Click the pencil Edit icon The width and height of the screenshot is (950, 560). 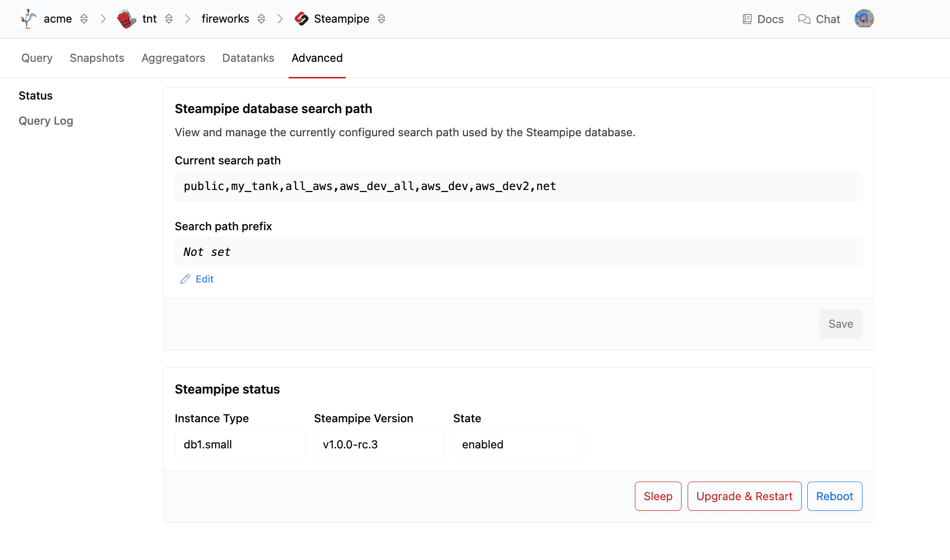(185, 279)
